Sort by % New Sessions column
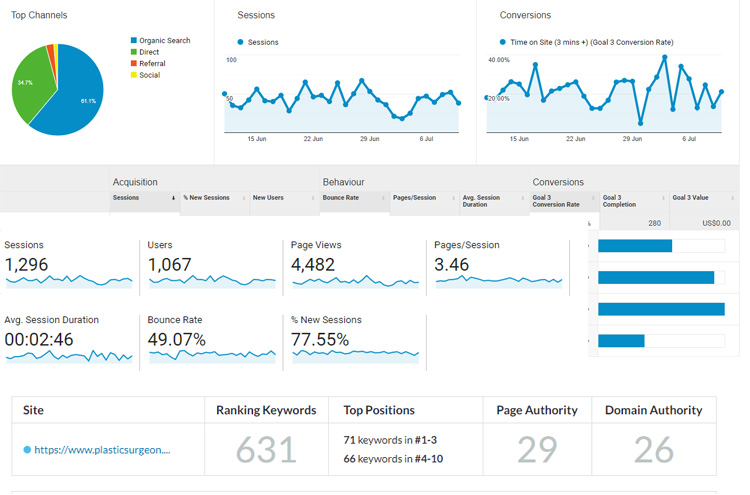 click(x=206, y=198)
